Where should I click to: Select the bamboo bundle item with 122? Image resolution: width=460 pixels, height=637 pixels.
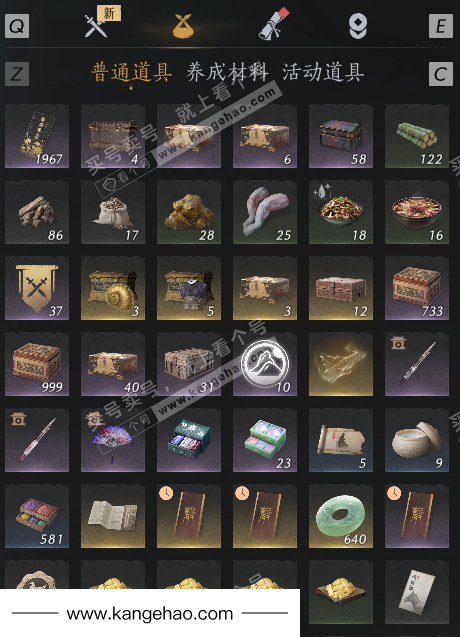pos(417,136)
